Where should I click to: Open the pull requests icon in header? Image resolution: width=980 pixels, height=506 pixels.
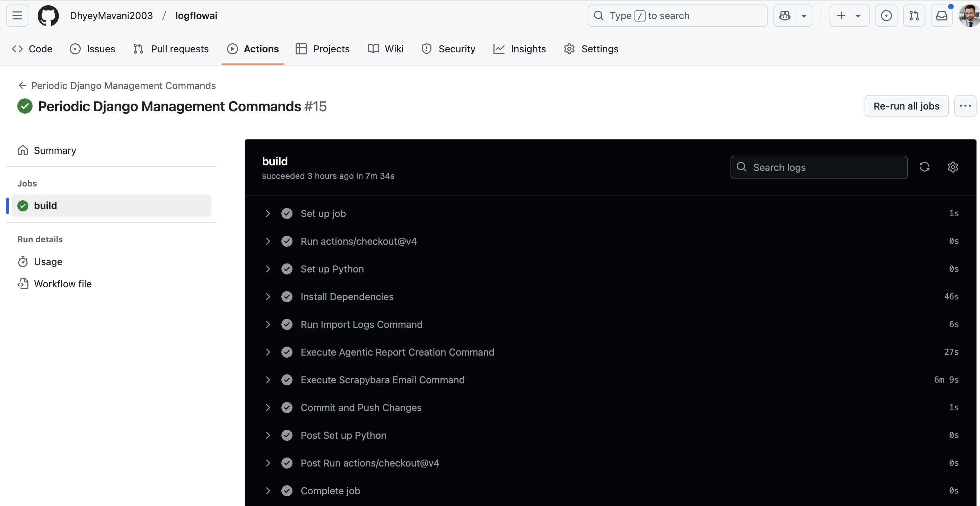coord(914,16)
